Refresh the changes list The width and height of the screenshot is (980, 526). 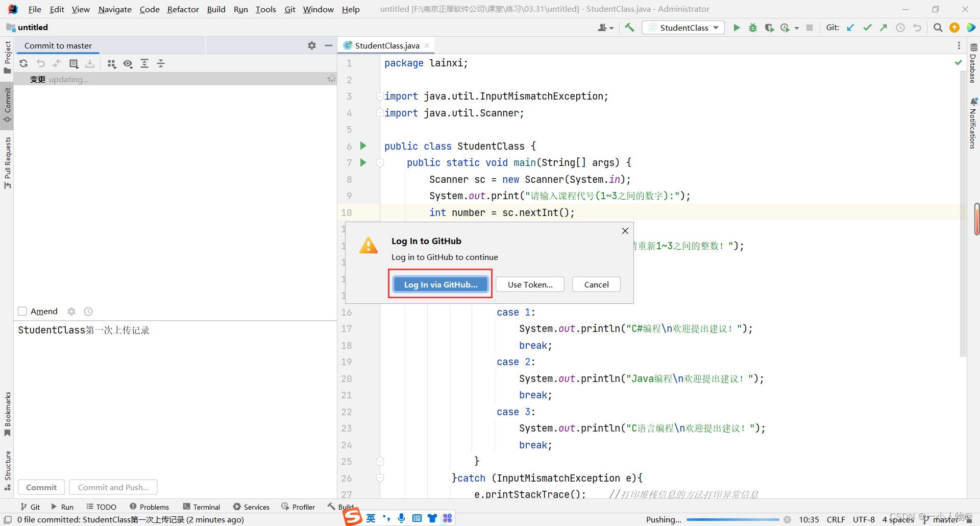(23, 63)
